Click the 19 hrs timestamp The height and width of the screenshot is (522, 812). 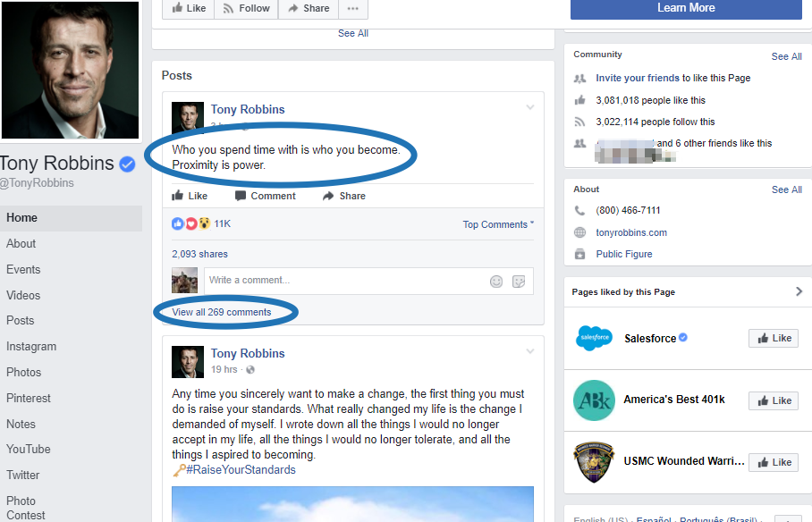click(x=224, y=369)
